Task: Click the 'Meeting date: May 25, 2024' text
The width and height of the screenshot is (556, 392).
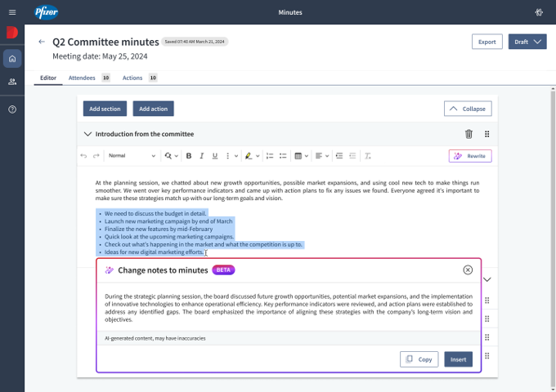Action: coord(100,56)
